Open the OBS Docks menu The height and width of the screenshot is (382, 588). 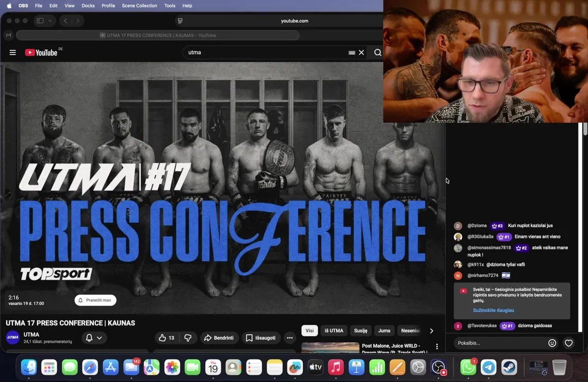(88, 6)
